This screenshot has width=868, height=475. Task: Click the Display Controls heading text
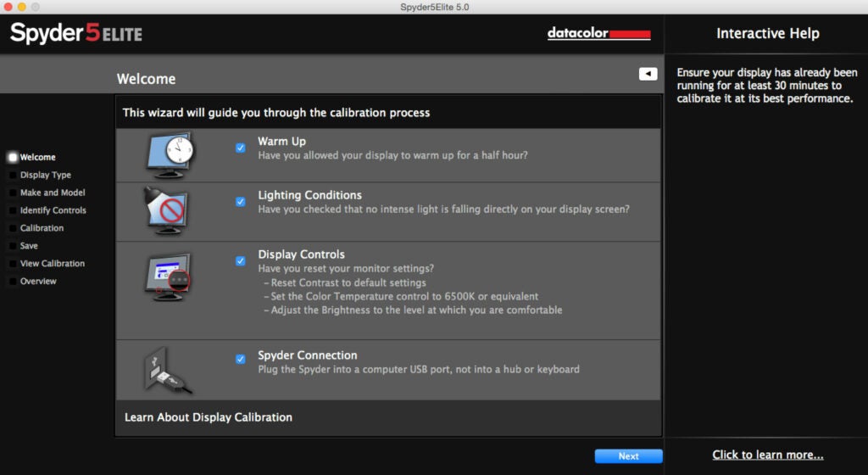click(301, 254)
